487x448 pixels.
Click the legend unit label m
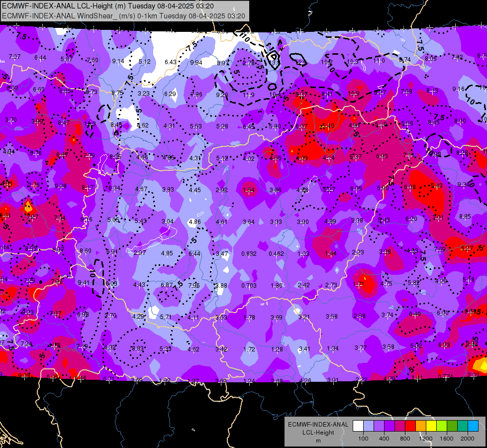tap(318, 441)
